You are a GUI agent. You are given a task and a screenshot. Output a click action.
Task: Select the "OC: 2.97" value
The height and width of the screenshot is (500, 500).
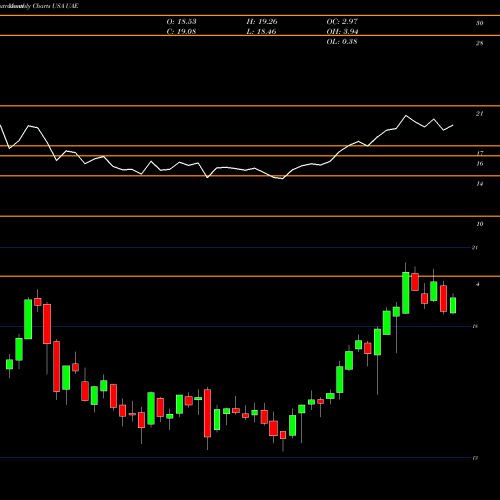click(x=342, y=22)
